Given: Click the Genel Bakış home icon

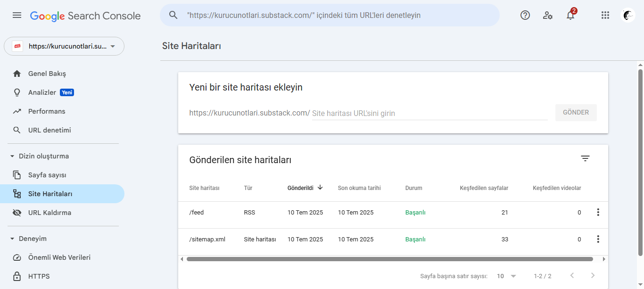Looking at the screenshot, I should click(x=17, y=74).
